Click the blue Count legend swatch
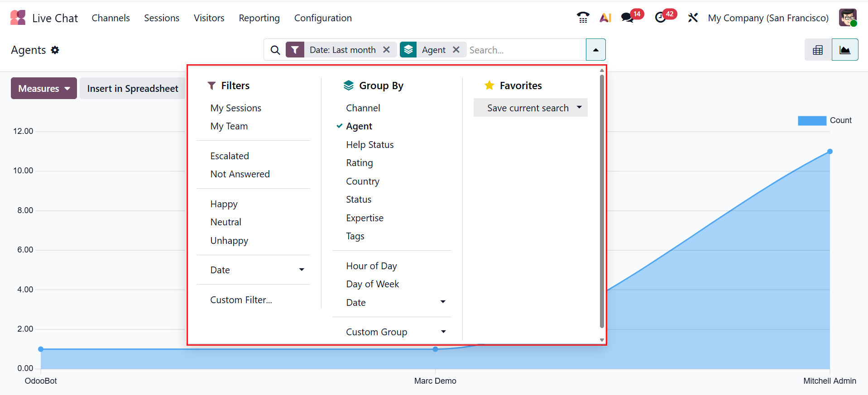 point(812,120)
